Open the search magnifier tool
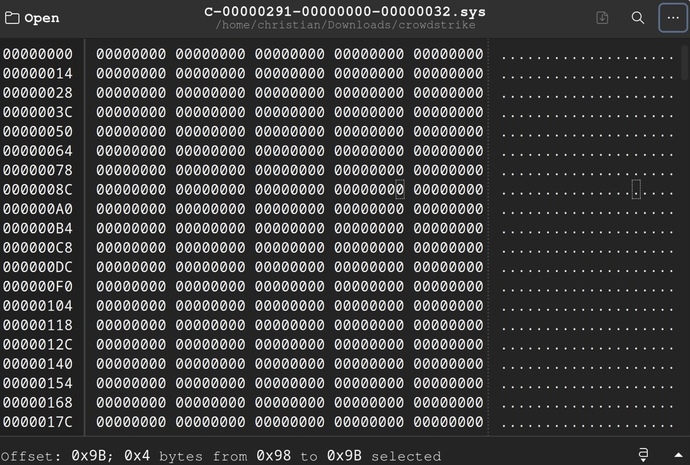The height and width of the screenshot is (465, 690). coord(637,18)
